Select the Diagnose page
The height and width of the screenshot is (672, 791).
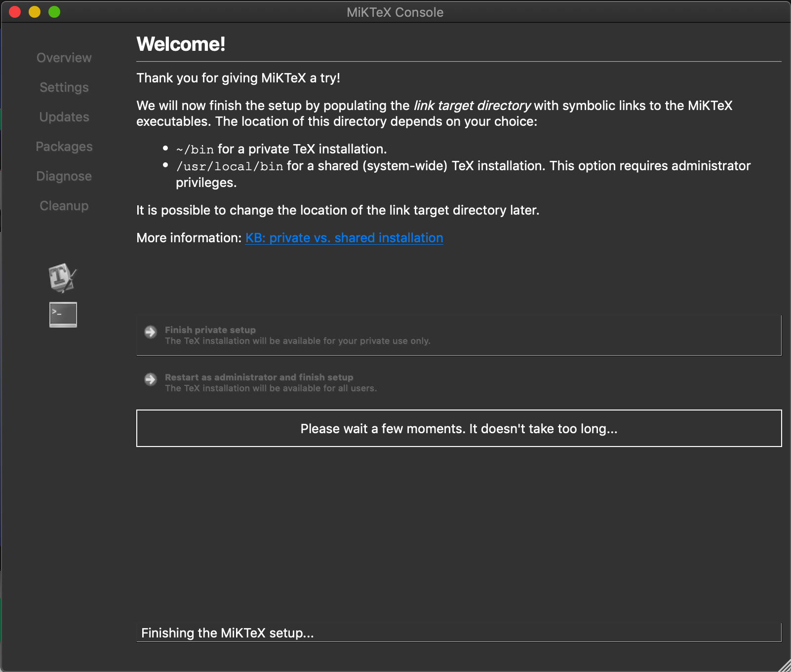click(x=64, y=176)
